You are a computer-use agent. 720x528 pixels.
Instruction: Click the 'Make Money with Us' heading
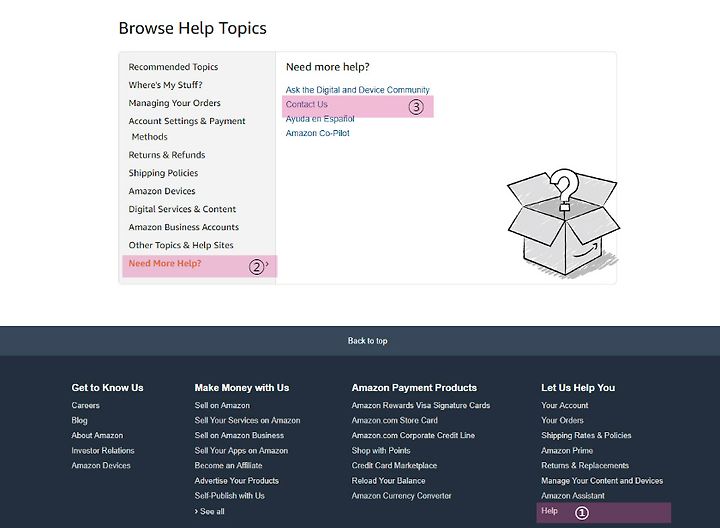tap(242, 388)
